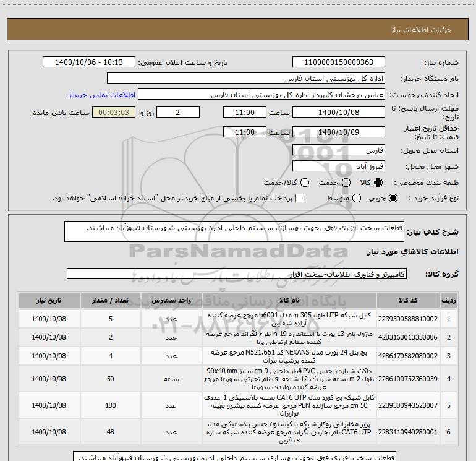Click product code 2239300588810002

tap(408, 319)
